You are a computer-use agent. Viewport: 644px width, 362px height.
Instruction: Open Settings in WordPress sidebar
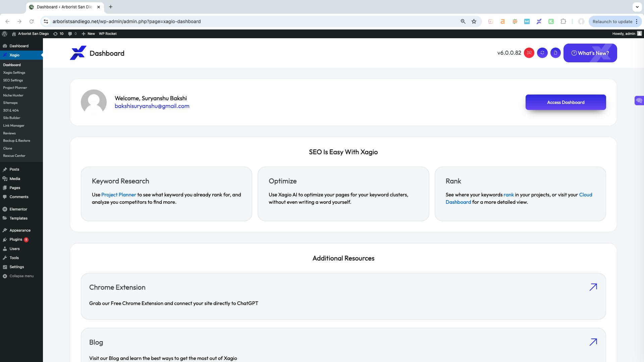click(17, 267)
